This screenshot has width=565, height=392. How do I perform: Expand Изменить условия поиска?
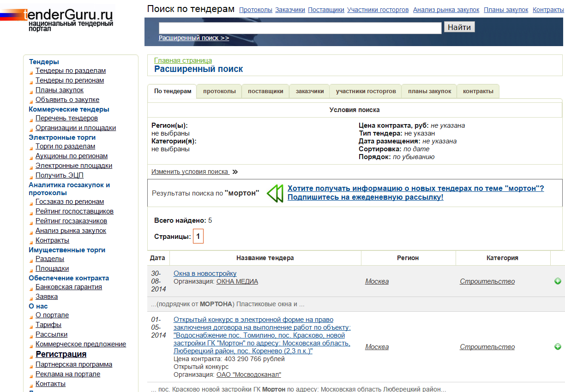194,172
